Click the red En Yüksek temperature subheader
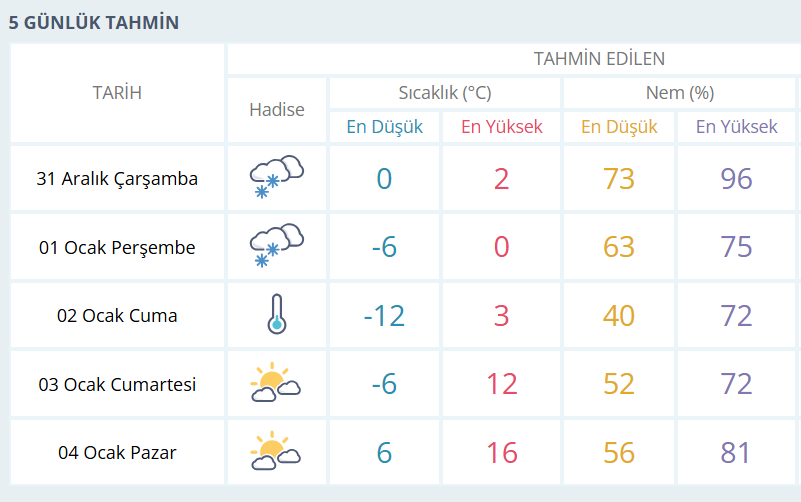801x502 pixels. tap(502, 127)
